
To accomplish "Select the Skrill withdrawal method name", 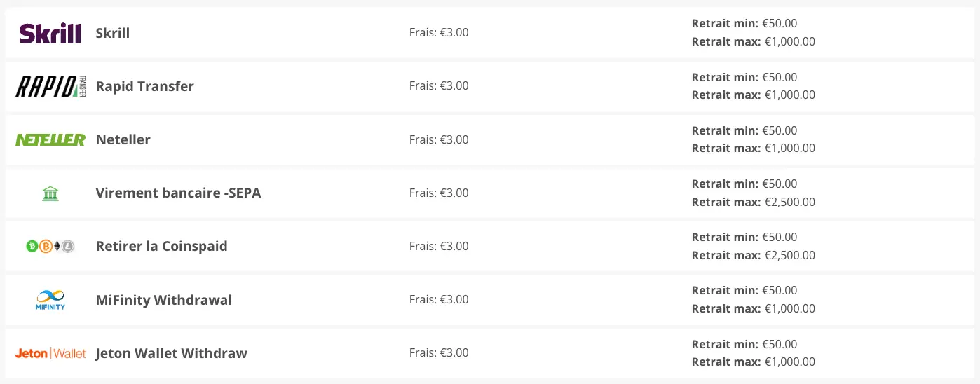I will point(113,33).
